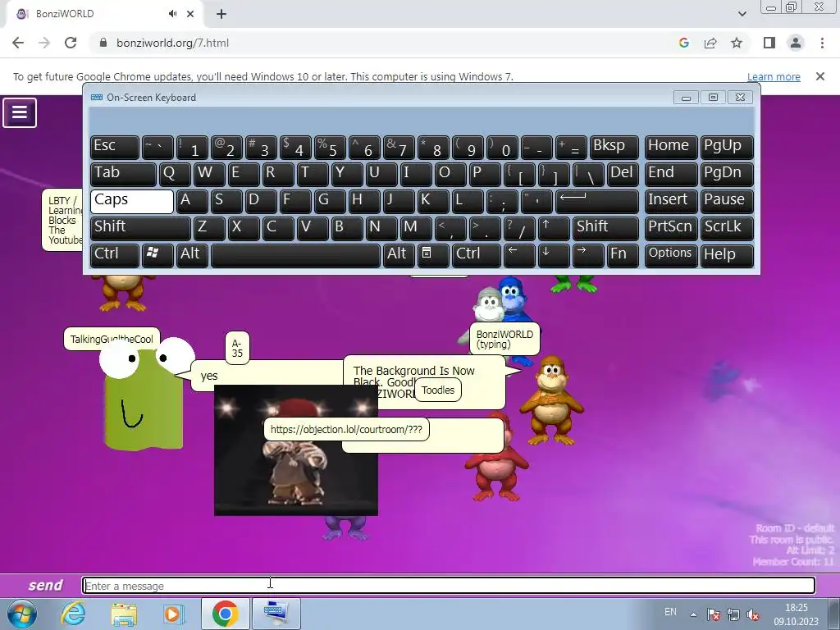The image size is (840, 630).
Task: Click the PrtScn key
Action: coord(671,228)
